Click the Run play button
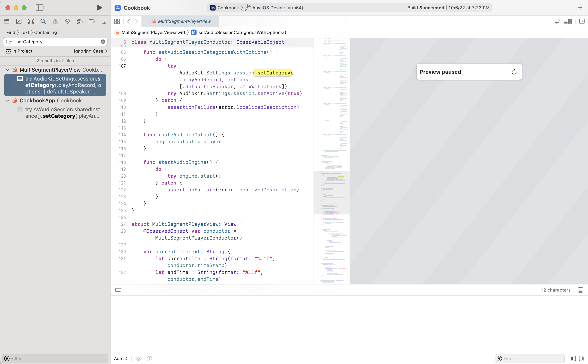Screen dimensions: 588x364 (x=99, y=8)
